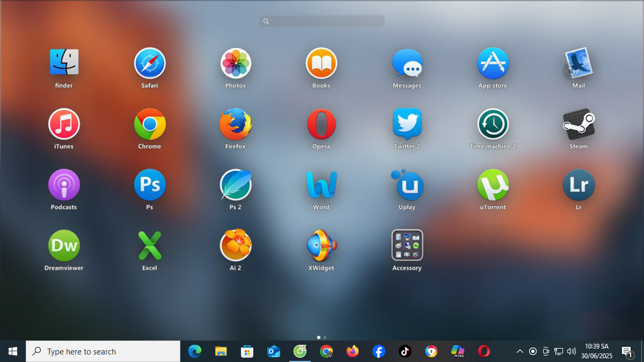Open the Accessory folder

(x=407, y=245)
